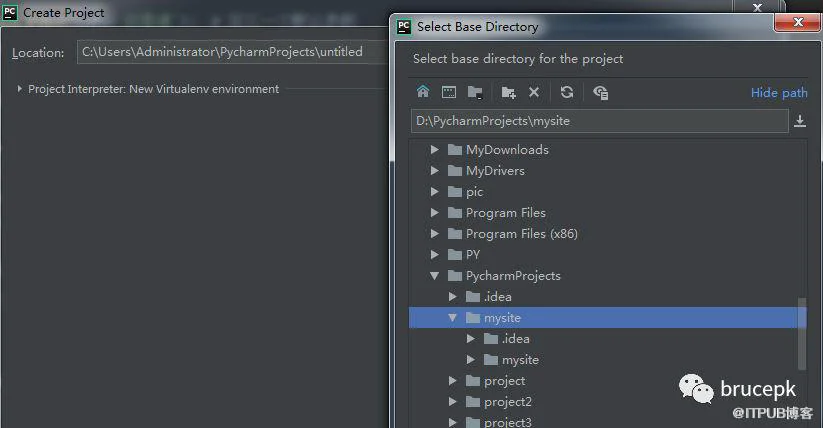The image size is (823, 428).
Task: Select the Program Files (x86) folder row
Action: [x=607, y=234]
